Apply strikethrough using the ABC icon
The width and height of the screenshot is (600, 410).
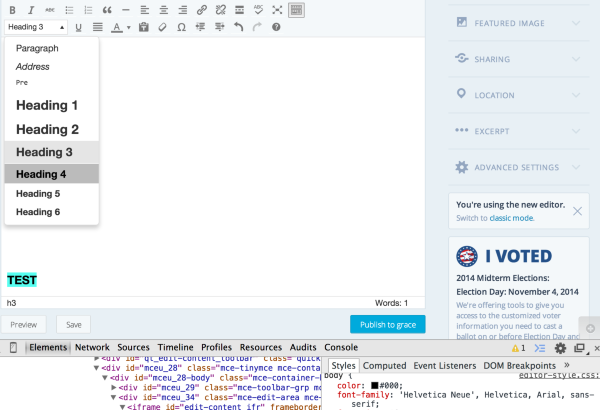pyautogui.click(x=50, y=10)
